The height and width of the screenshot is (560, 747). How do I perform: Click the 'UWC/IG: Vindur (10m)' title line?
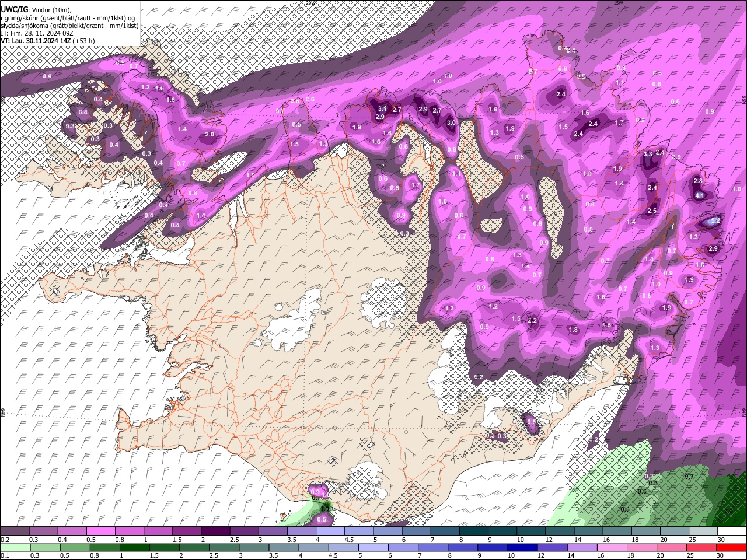(x=36, y=10)
